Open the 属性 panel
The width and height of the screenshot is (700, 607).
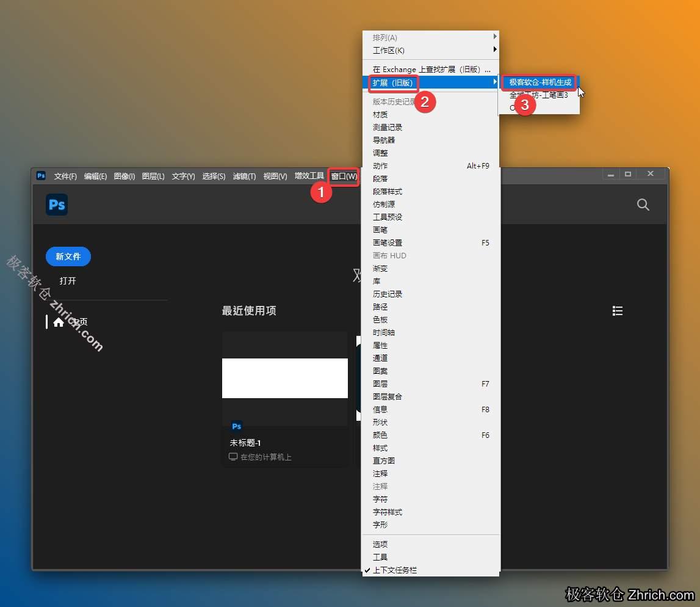[431, 345]
